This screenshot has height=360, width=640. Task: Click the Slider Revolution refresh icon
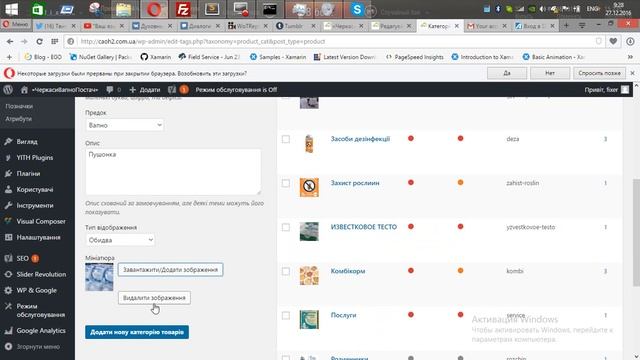(x=8, y=274)
